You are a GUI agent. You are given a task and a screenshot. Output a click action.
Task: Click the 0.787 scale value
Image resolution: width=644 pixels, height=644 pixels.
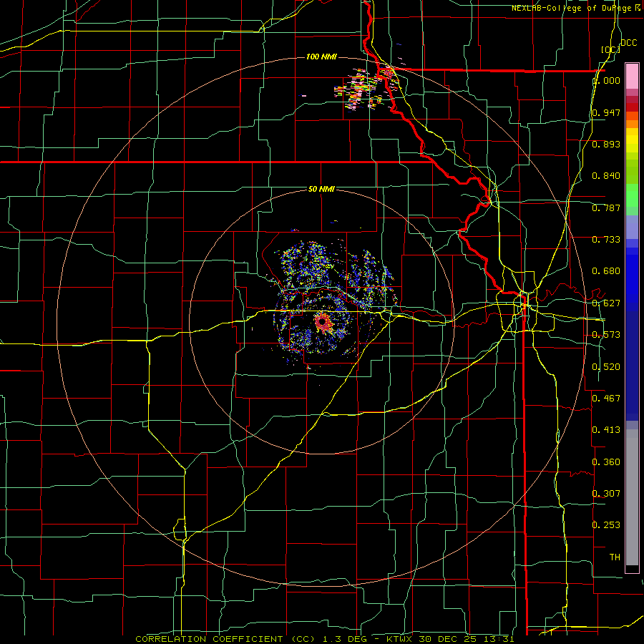tap(606, 208)
